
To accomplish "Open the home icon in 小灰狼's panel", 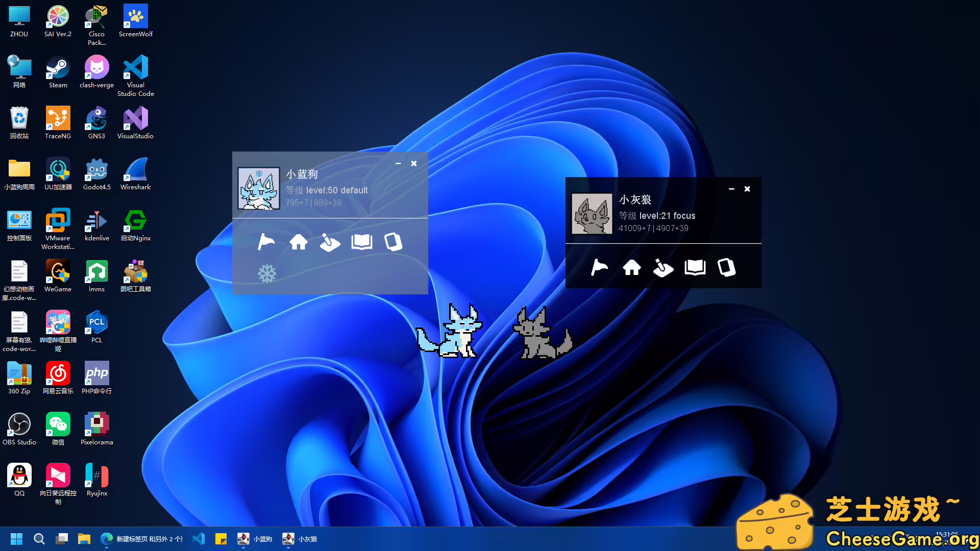I will 632,267.
